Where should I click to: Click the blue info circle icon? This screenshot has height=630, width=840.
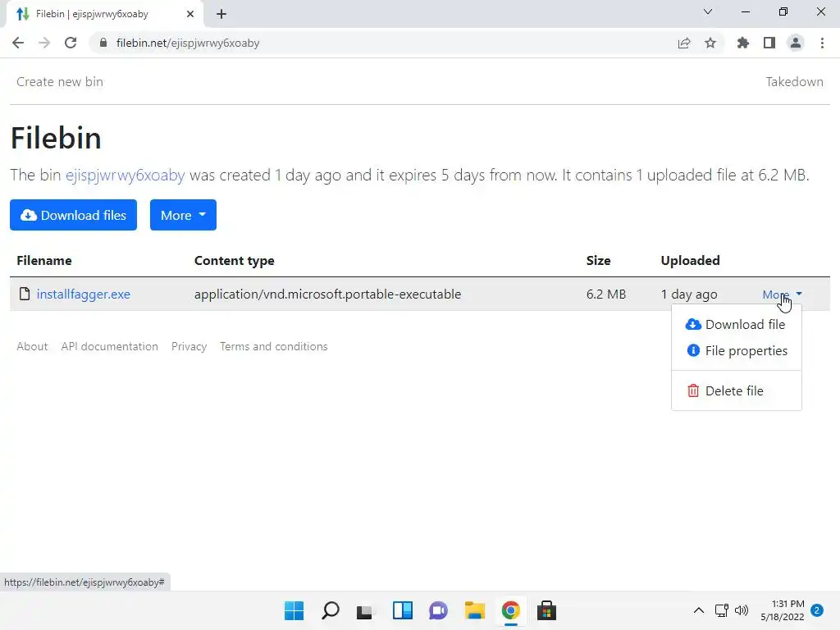pyautogui.click(x=693, y=350)
